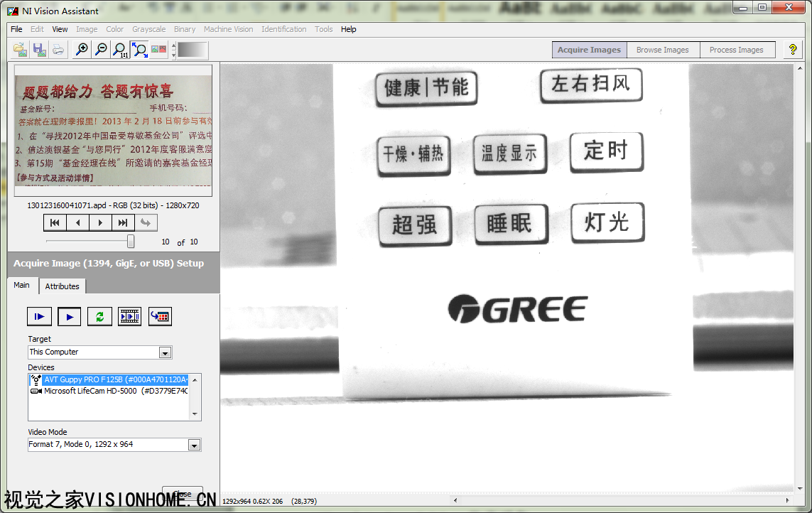The height and width of the screenshot is (513, 812).
Task: Click image view vertical scroll down arrow
Action: pyautogui.click(x=800, y=488)
